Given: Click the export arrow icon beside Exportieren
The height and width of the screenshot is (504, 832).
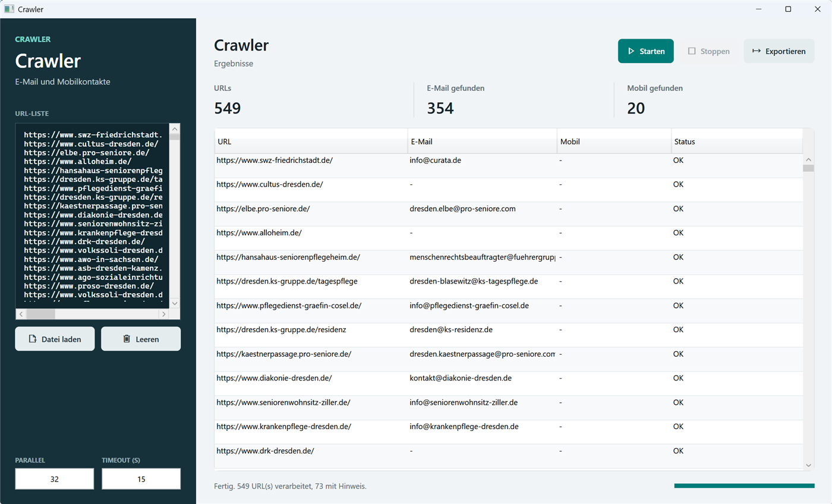Looking at the screenshot, I should 757,51.
